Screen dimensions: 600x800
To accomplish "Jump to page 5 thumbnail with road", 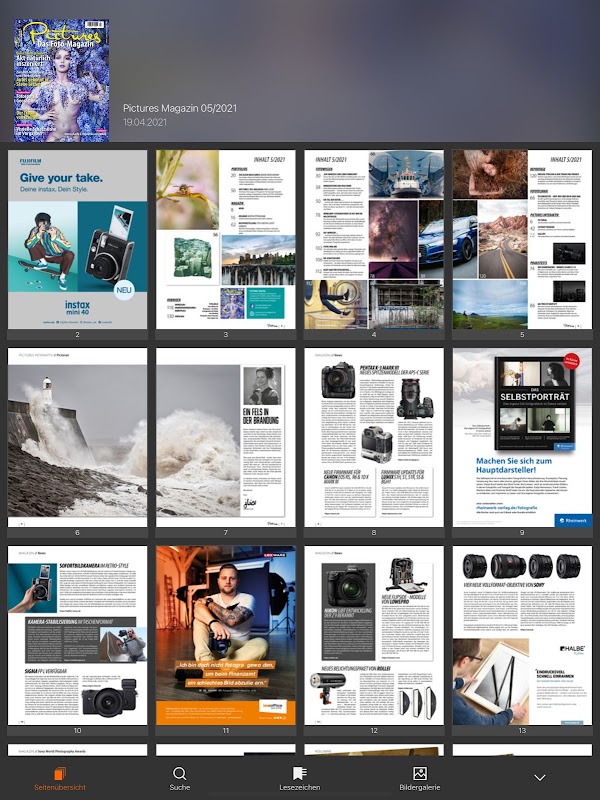I will click(522, 239).
